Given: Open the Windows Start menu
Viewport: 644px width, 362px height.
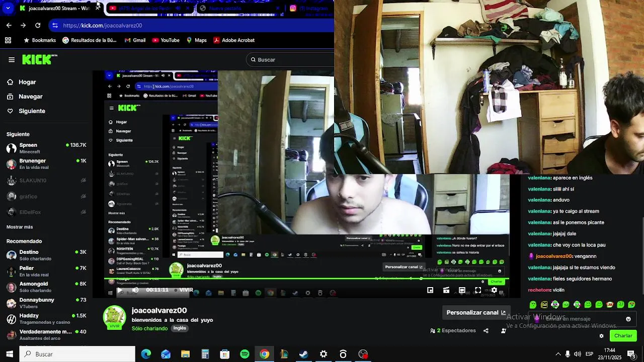Looking at the screenshot, I should click(x=10, y=354).
